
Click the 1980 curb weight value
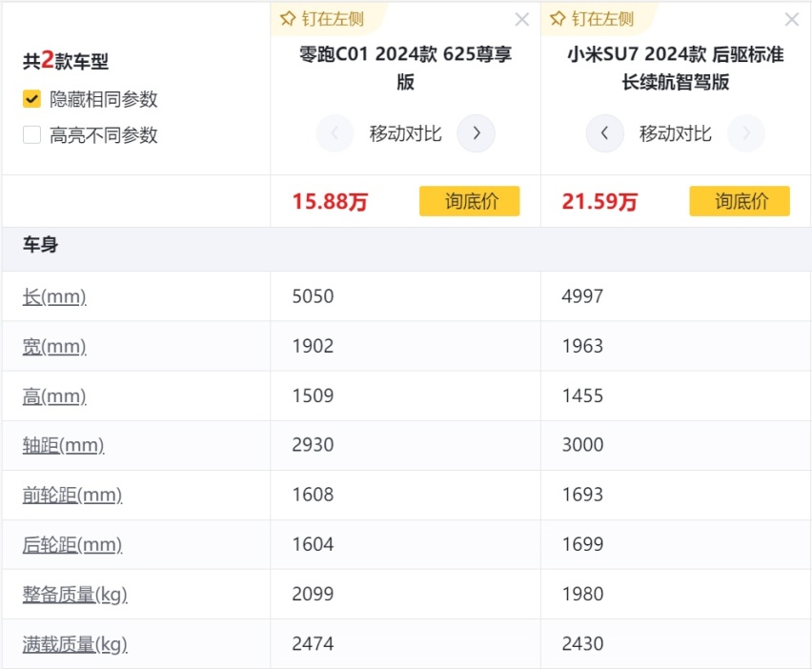[582, 594]
